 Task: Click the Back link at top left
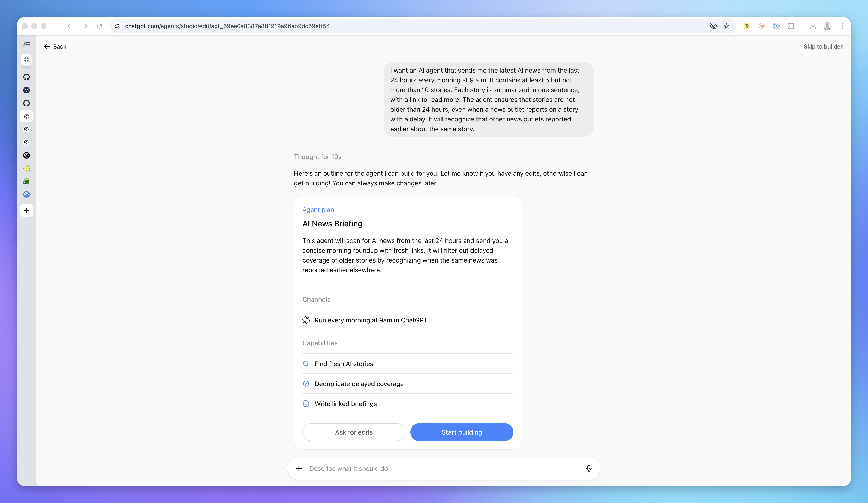55,46
